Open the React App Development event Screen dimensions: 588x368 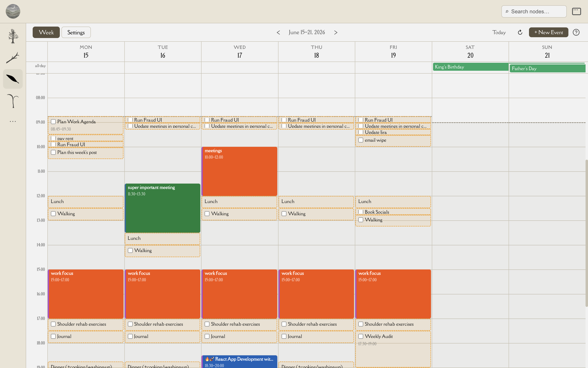point(239,362)
